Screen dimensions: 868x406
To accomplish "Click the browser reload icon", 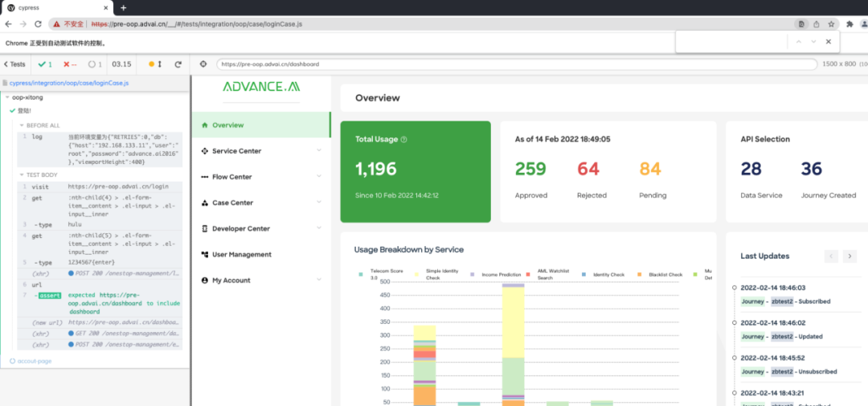I will tap(38, 24).
